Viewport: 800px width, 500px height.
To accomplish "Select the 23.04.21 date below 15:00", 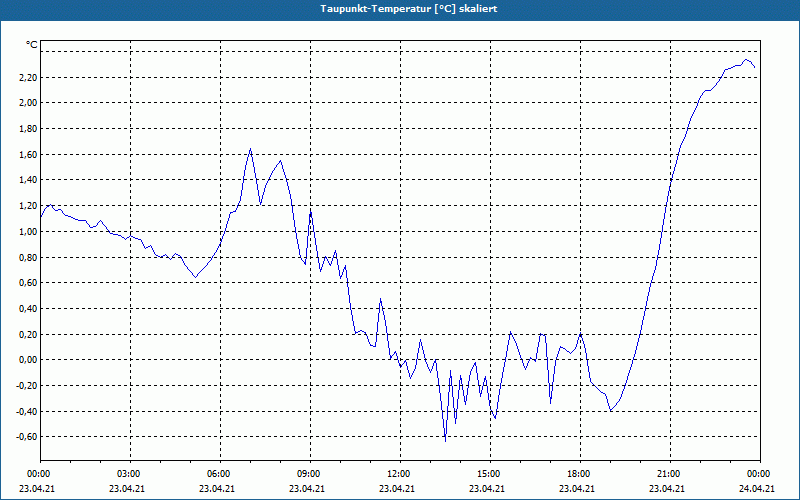I will tap(487, 488).
